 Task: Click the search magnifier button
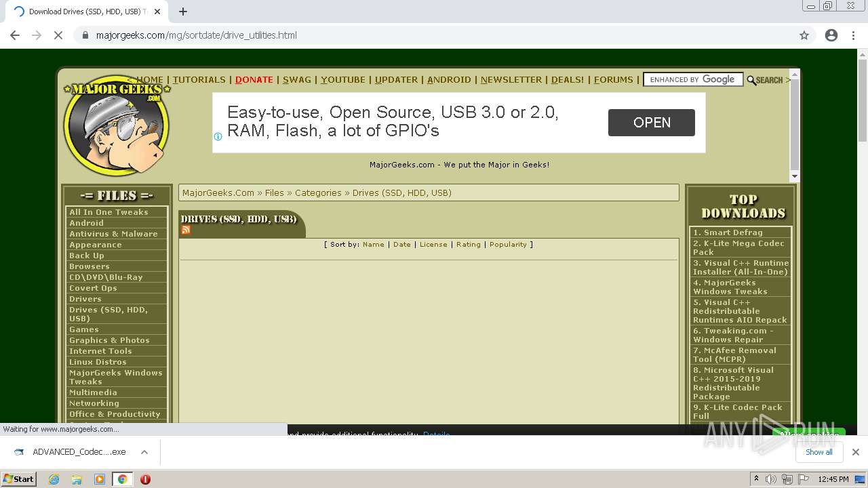(x=765, y=80)
